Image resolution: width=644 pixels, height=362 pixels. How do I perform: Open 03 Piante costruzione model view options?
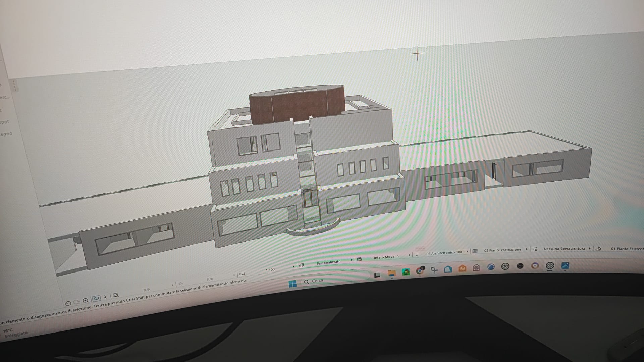tap(502, 250)
